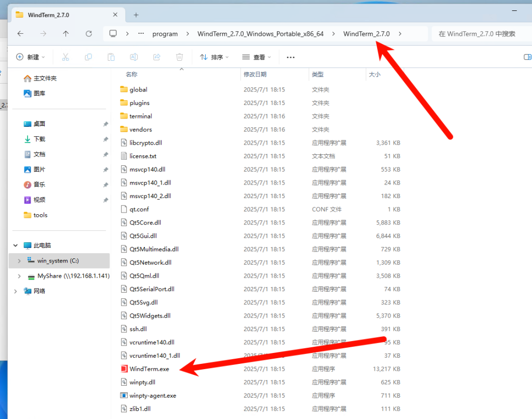This screenshot has height=419, width=532.
Task: Click the qt.conf blank file icon
Action: point(124,209)
